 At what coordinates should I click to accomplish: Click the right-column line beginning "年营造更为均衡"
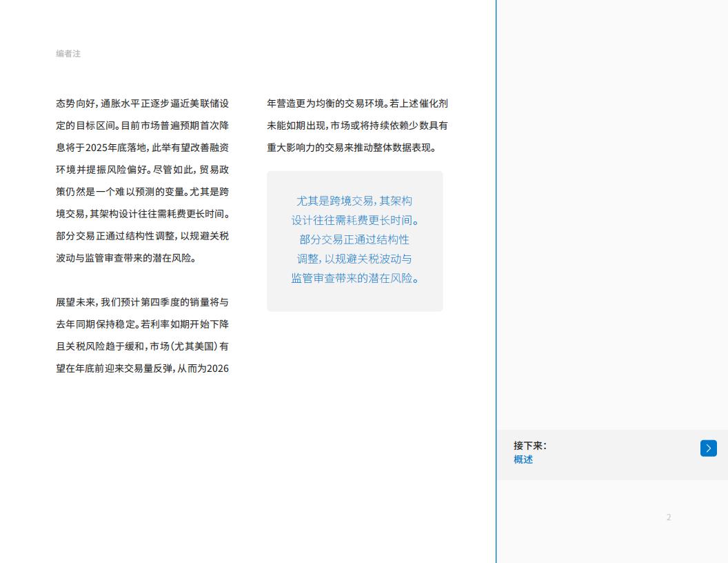click(357, 103)
